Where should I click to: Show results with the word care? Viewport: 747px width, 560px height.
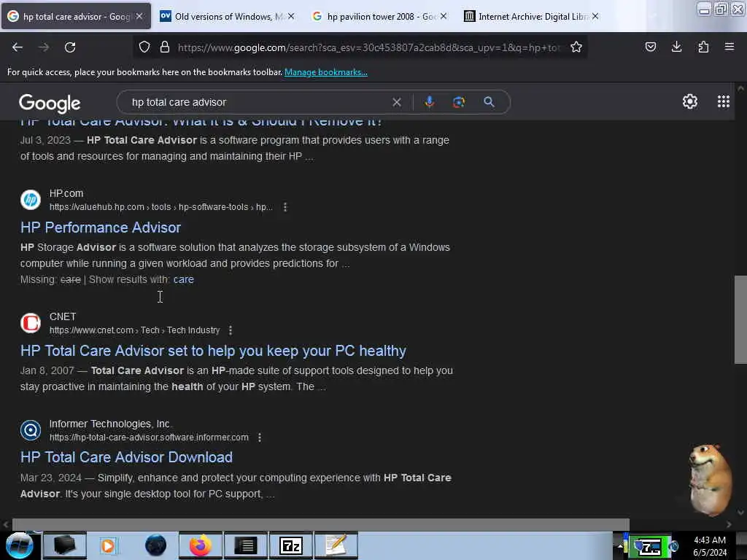(x=183, y=279)
